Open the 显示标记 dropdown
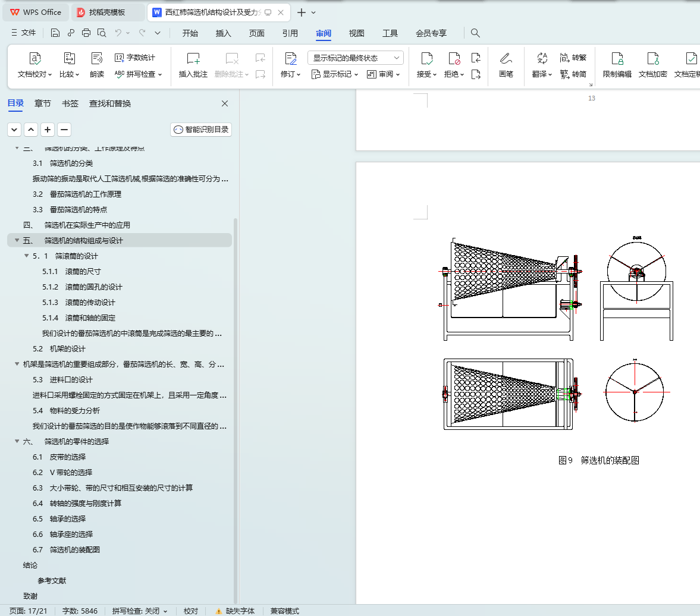The width and height of the screenshot is (700, 616). pyautogui.click(x=335, y=74)
